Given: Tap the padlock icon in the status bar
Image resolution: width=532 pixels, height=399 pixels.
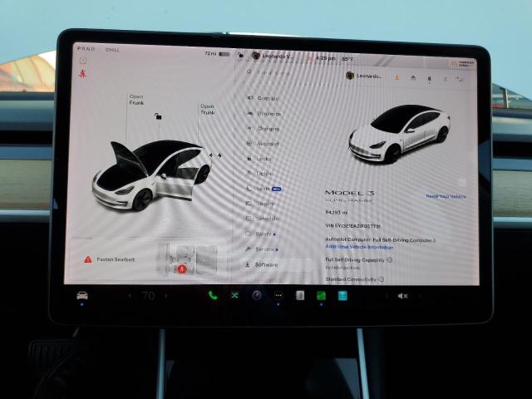Looking at the screenshot, I should [x=240, y=55].
